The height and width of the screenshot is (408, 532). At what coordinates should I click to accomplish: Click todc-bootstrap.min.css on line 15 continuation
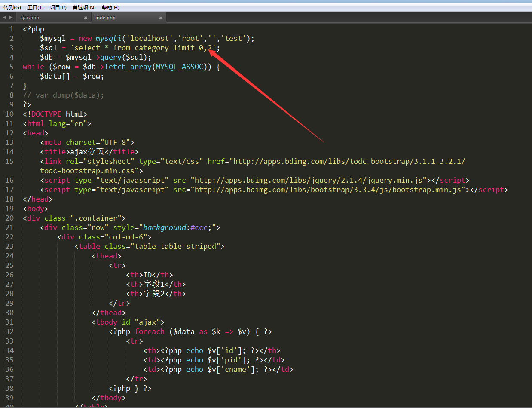[89, 171]
